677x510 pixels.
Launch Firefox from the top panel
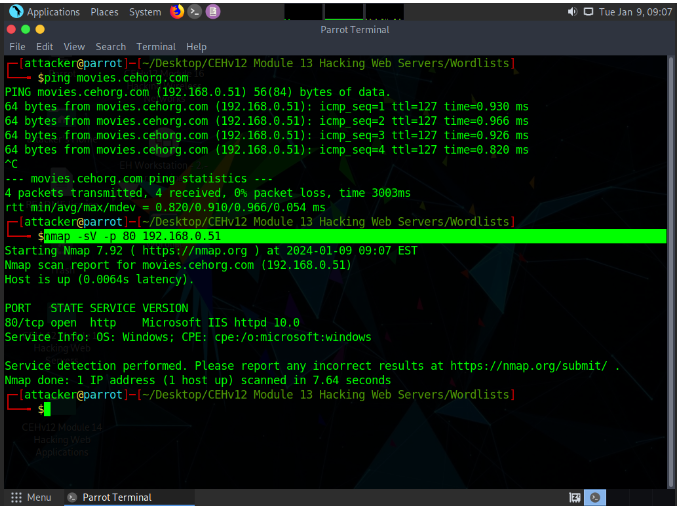coord(177,12)
